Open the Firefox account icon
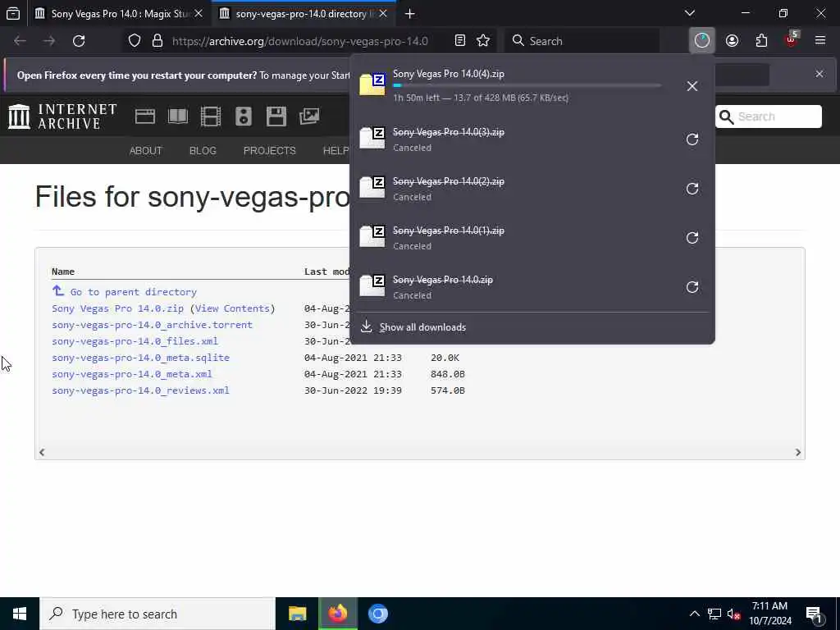The image size is (840, 630). click(x=732, y=41)
